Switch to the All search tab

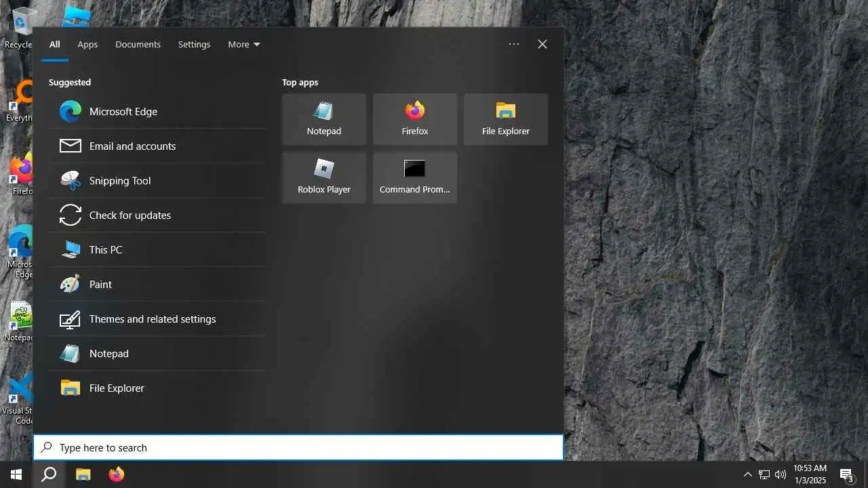54,44
